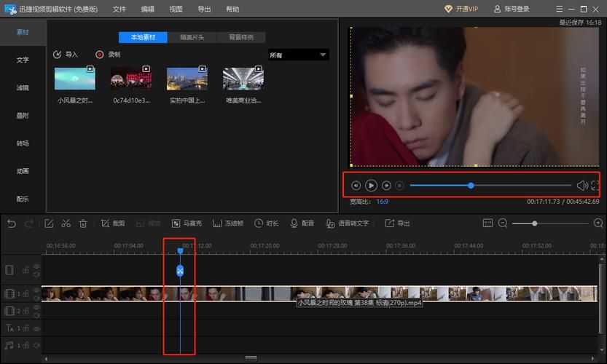The image size is (607, 364).
Task: Click the 录制 record button
Action: (x=108, y=55)
